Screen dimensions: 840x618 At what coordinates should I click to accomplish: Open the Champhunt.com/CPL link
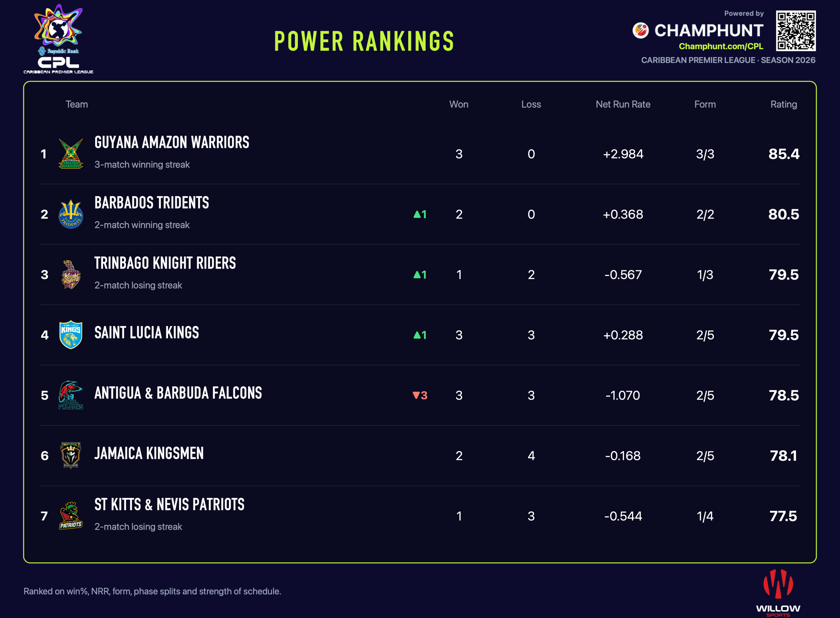(x=721, y=46)
